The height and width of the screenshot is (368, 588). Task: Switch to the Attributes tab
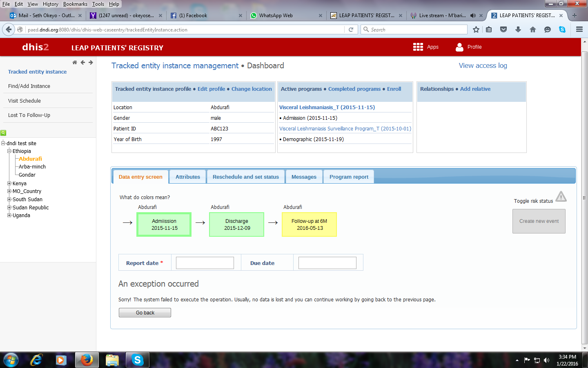(188, 177)
